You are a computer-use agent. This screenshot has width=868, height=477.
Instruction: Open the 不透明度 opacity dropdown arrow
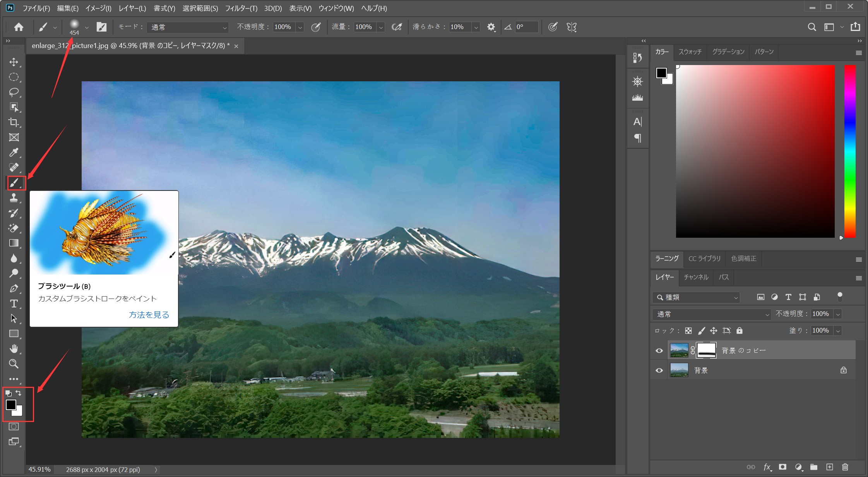point(300,27)
